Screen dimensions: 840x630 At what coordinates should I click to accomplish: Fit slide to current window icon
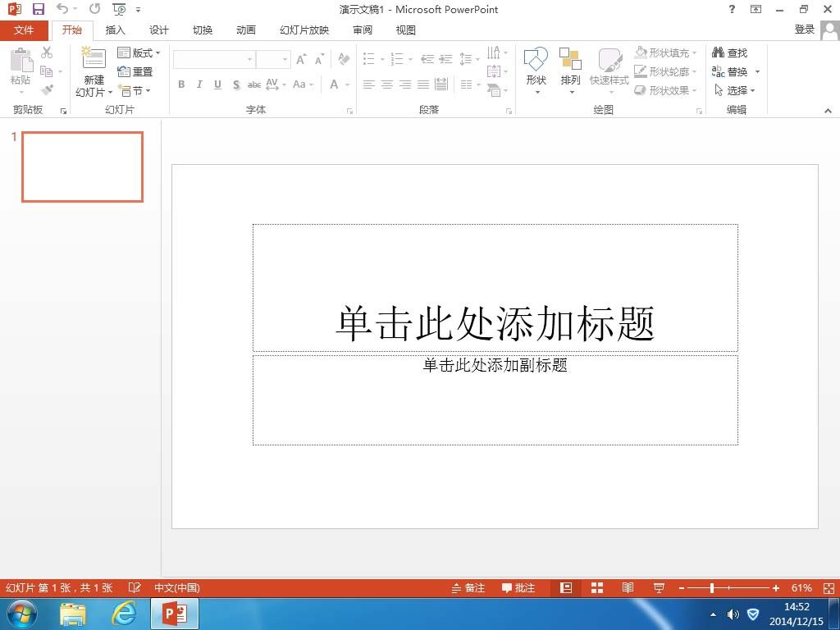829,588
